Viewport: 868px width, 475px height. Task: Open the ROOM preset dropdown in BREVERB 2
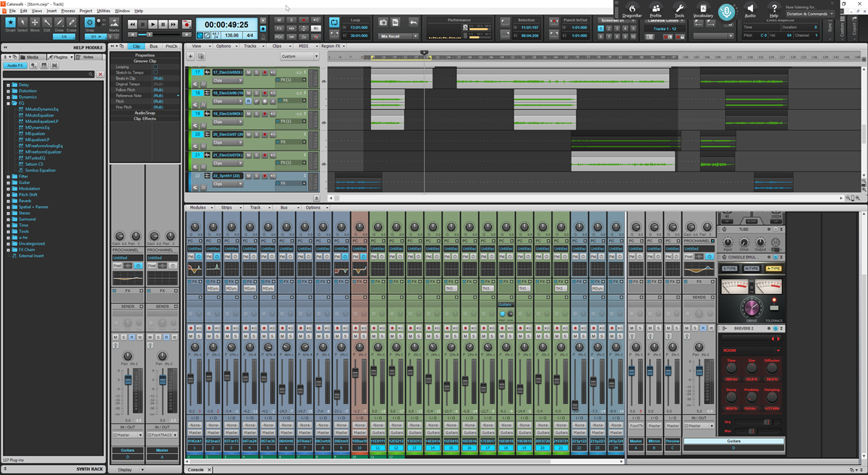click(778, 350)
